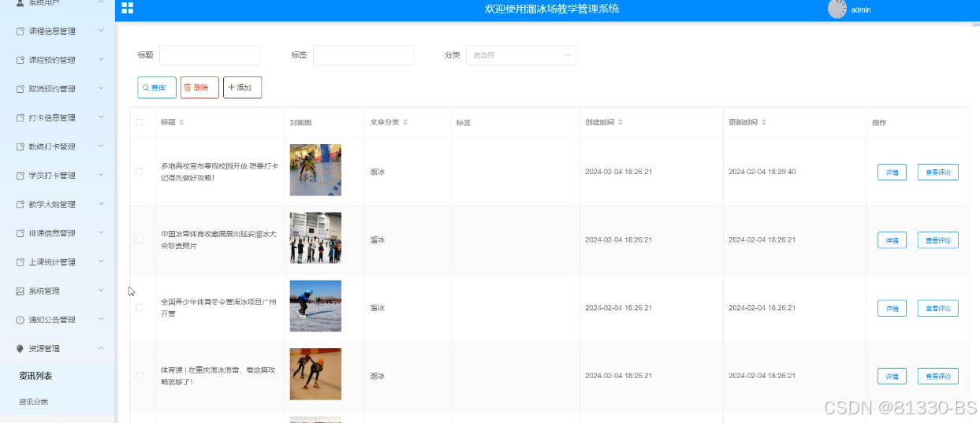Sort by 创建时间 using its sort arrows

[620, 122]
